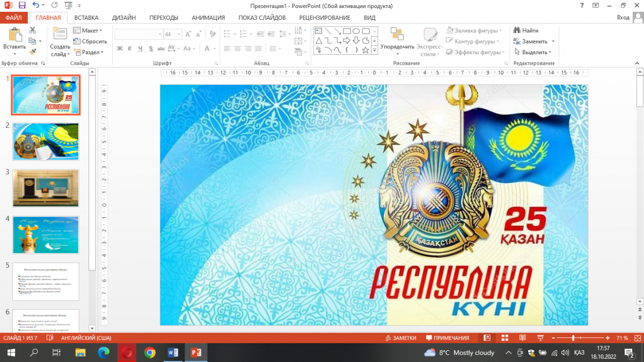Pick the five-point star shape in gallery

coord(365,50)
